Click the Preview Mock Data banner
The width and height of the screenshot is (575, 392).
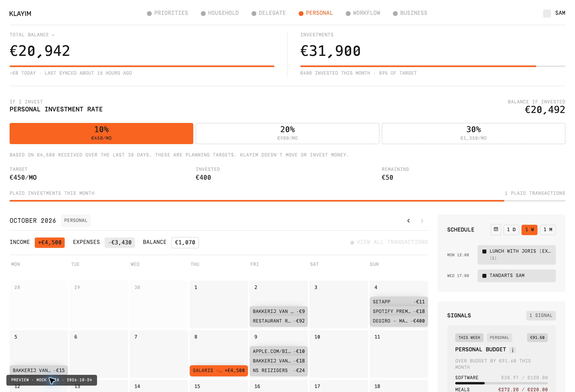coord(52,380)
